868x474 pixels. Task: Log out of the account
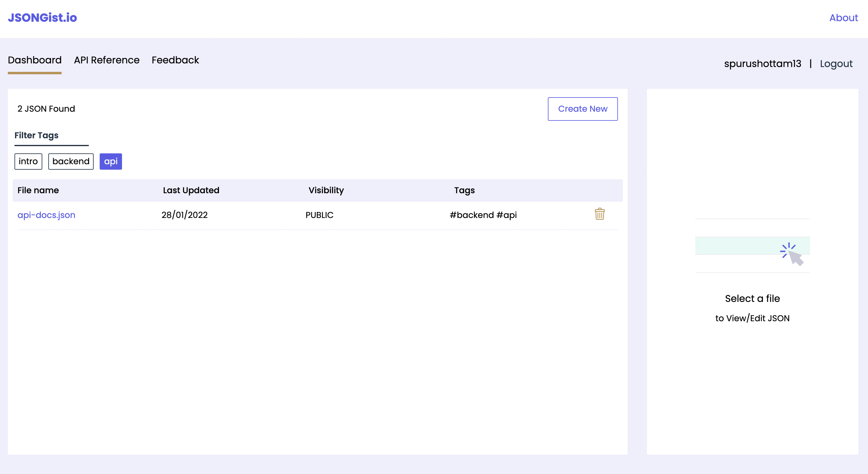[x=836, y=64]
